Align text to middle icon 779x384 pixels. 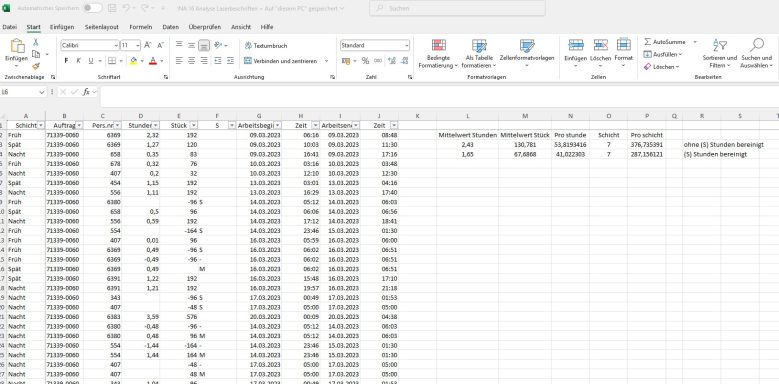point(191,45)
